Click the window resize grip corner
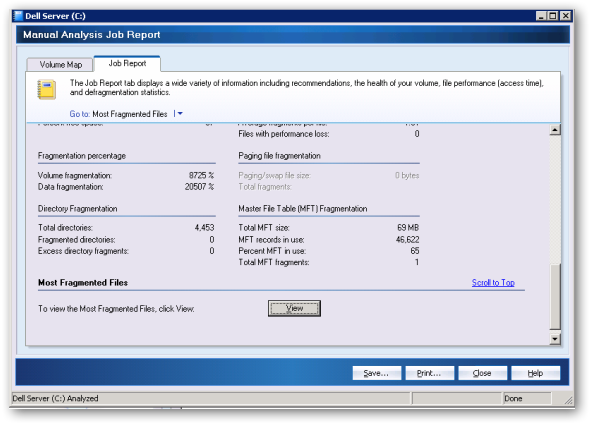 tap(569, 400)
